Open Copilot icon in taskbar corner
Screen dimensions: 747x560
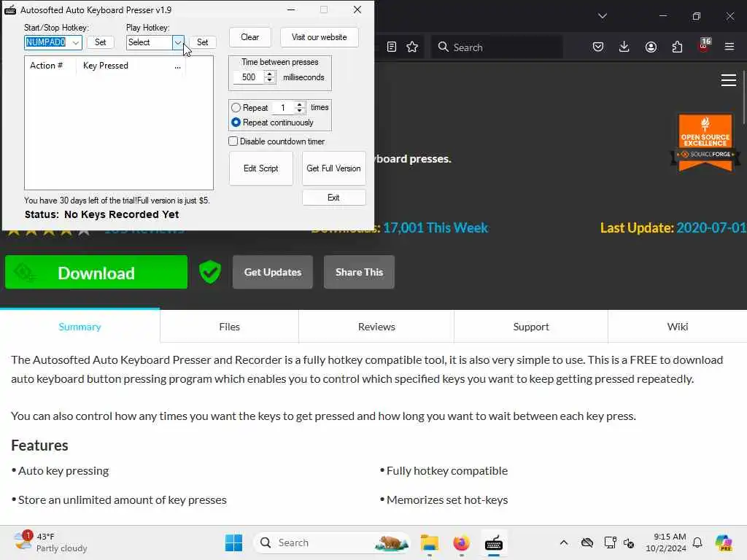pyautogui.click(x=724, y=542)
